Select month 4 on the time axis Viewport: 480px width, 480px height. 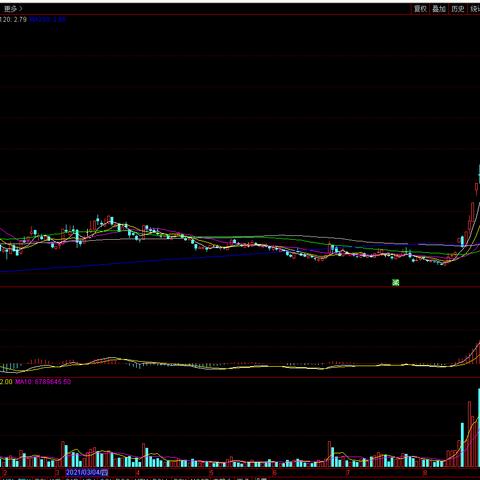click(137, 472)
